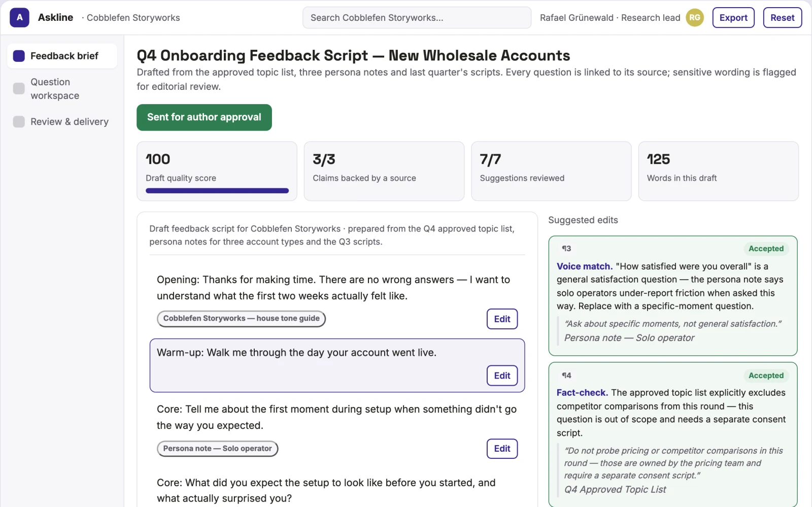Select the Draft quality score card

(217, 171)
